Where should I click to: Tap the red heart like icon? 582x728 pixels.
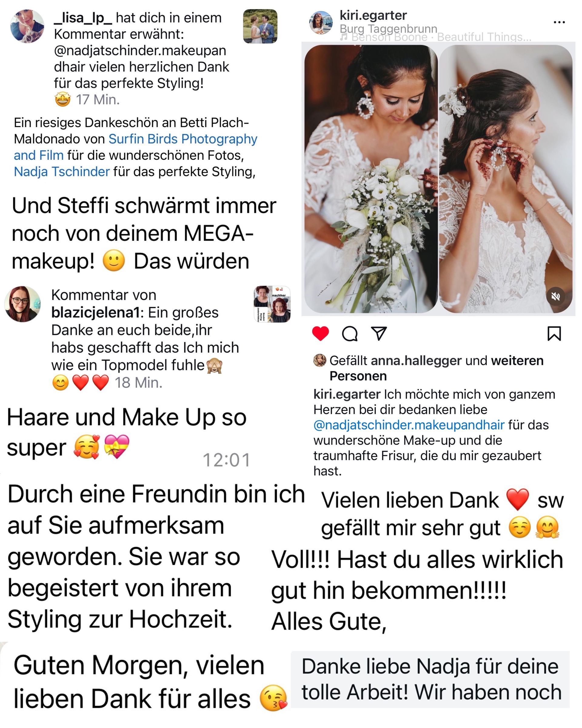click(x=320, y=334)
